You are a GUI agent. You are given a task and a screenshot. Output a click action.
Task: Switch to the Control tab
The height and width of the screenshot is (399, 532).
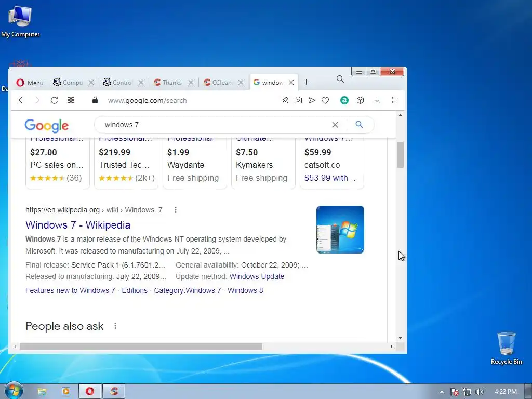pyautogui.click(x=118, y=83)
